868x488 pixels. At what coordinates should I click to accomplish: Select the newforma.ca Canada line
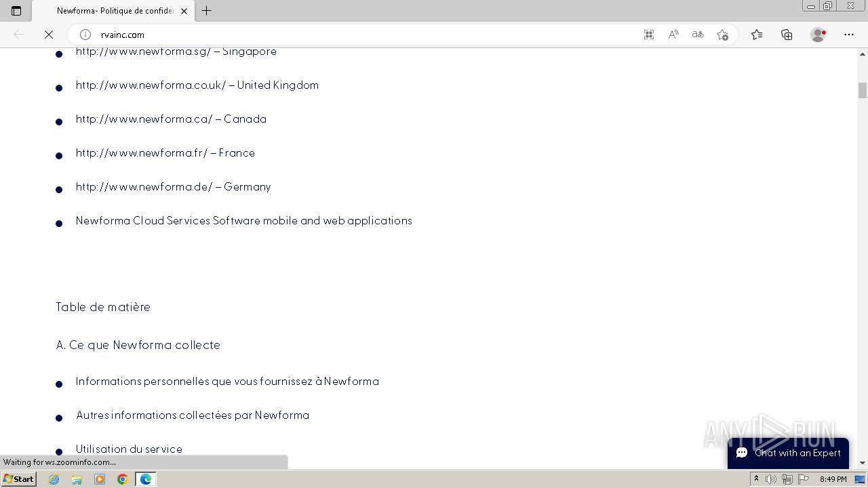click(171, 119)
